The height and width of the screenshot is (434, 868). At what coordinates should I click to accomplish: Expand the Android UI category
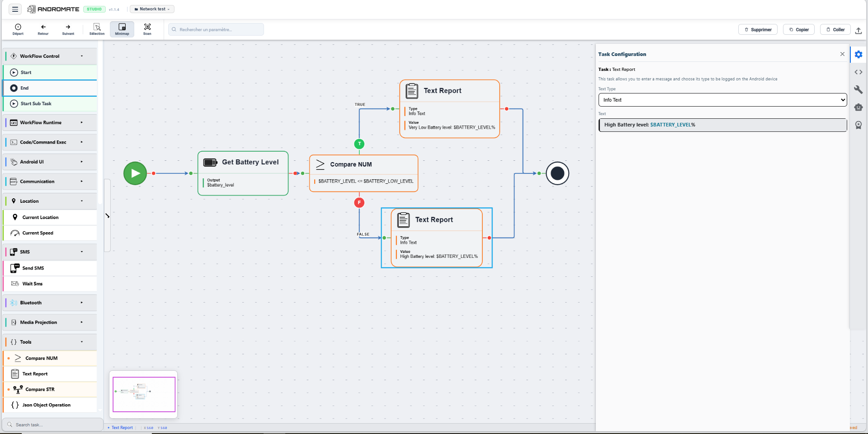coord(51,162)
